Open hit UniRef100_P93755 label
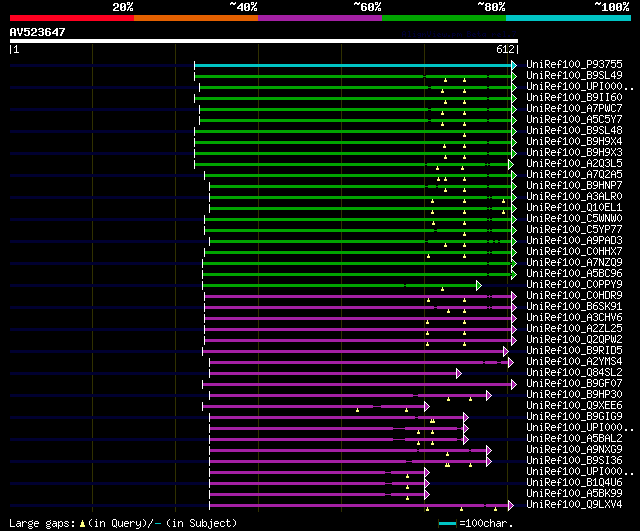The height and width of the screenshot is (531, 640). (574, 64)
